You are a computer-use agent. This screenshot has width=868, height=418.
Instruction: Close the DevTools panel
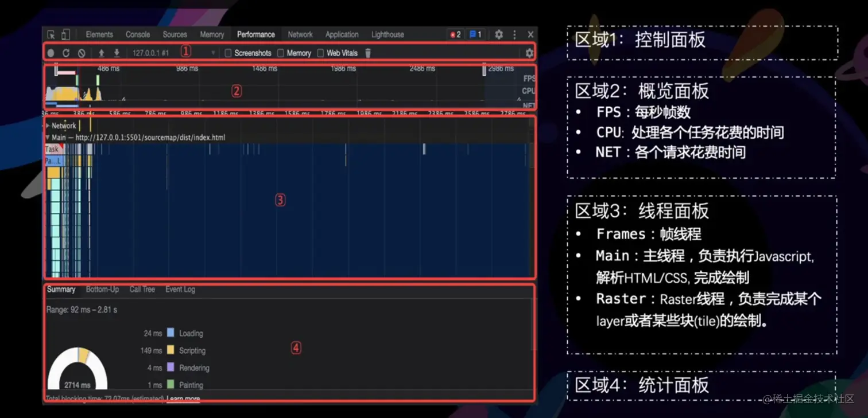(x=530, y=34)
